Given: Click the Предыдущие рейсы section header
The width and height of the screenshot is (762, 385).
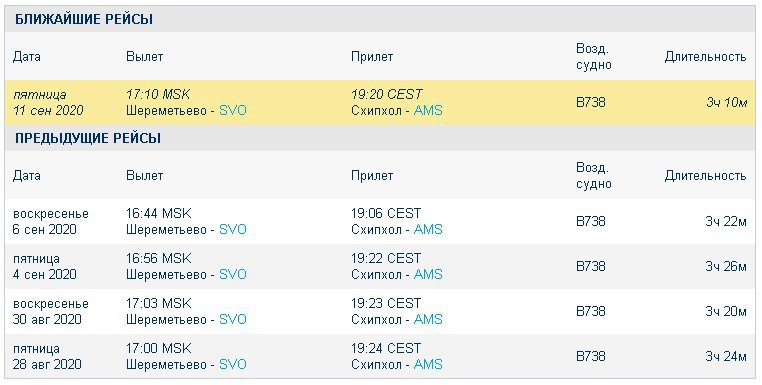Looking at the screenshot, I should pos(88,139).
